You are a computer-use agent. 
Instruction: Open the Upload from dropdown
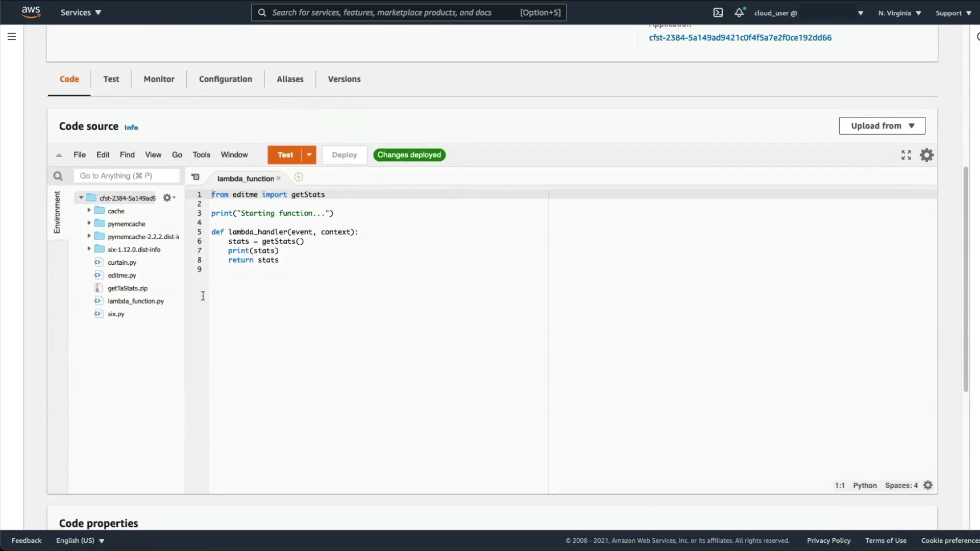[x=881, y=126]
